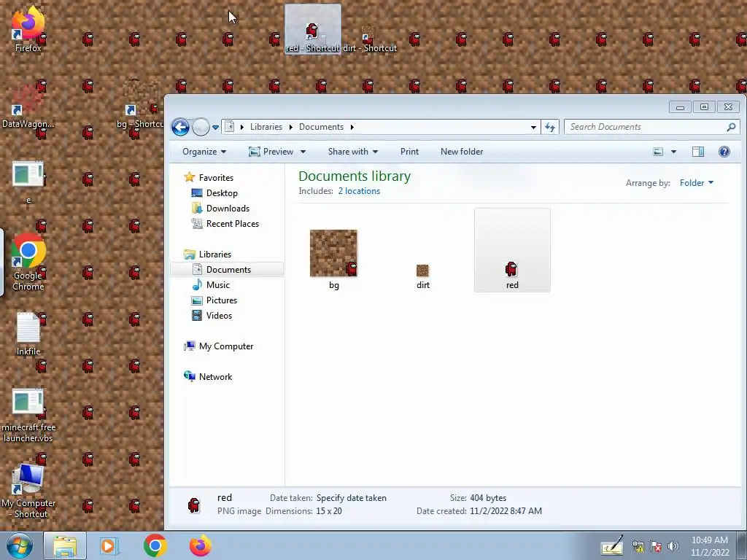747x560 pixels.
Task: Open the view options dropdown arrow
Action: (x=673, y=152)
